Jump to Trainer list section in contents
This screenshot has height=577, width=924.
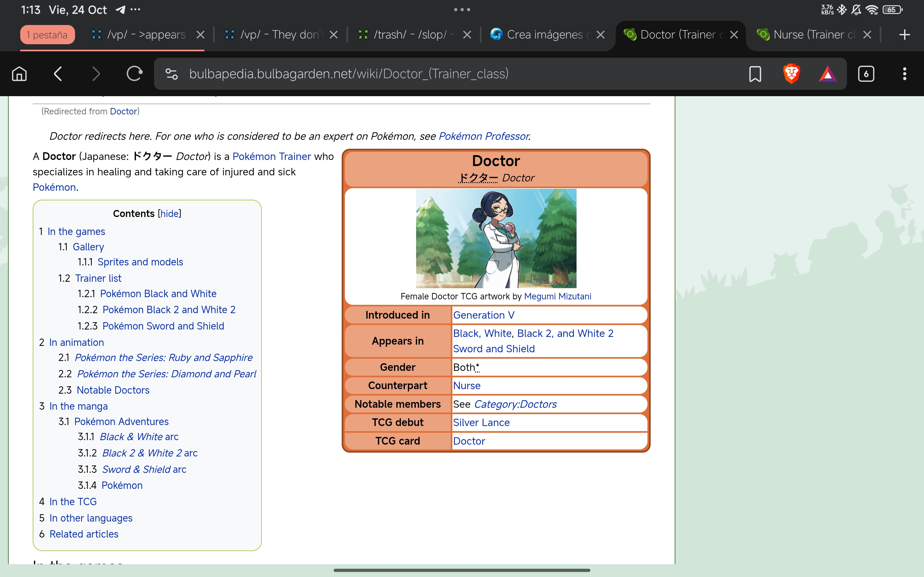coord(98,278)
